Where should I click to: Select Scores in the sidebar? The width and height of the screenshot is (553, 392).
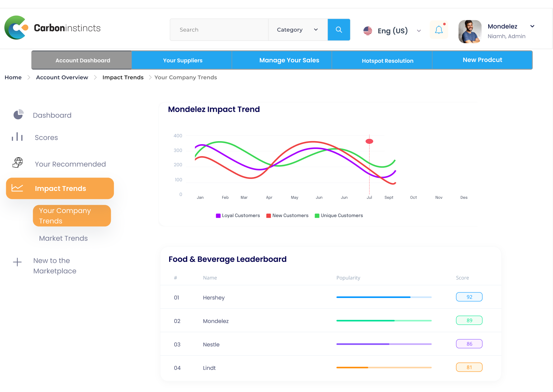point(46,137)
